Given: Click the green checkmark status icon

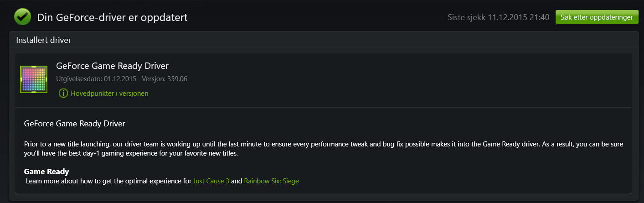Looking at the screenshot, I should pos(22,17).
